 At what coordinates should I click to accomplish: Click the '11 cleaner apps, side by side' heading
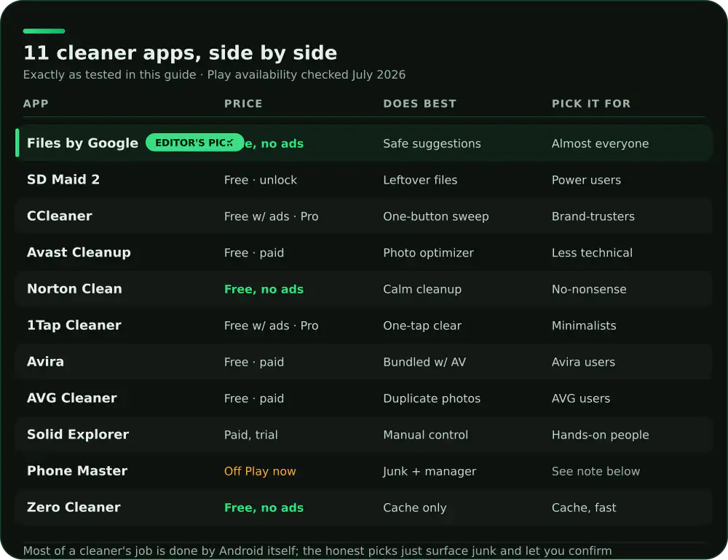tap(180, 53)
